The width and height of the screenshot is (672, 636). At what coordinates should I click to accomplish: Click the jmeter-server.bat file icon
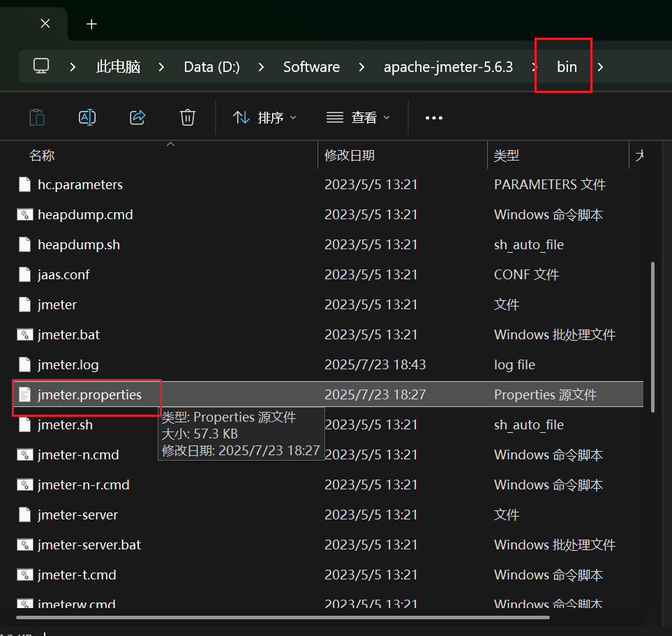click(x=25, y=545)
